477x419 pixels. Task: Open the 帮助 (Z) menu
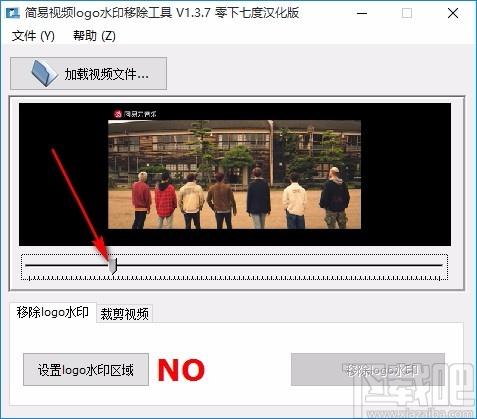click(94, 36)
